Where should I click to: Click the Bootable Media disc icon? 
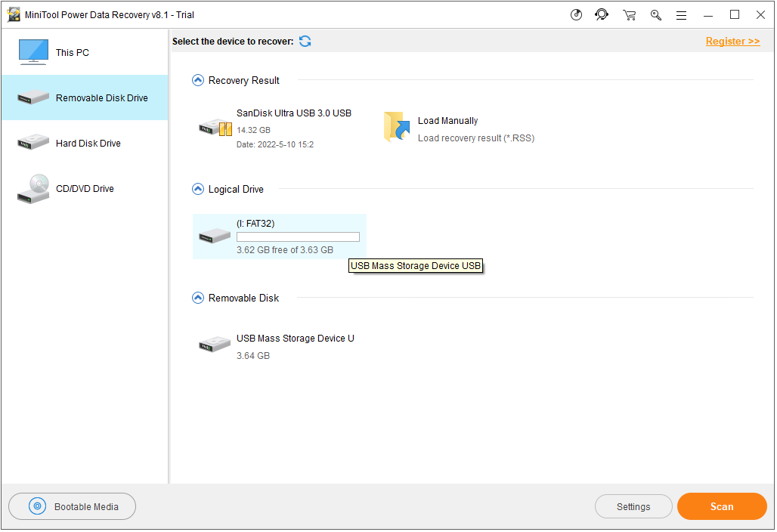click(37, 507)
